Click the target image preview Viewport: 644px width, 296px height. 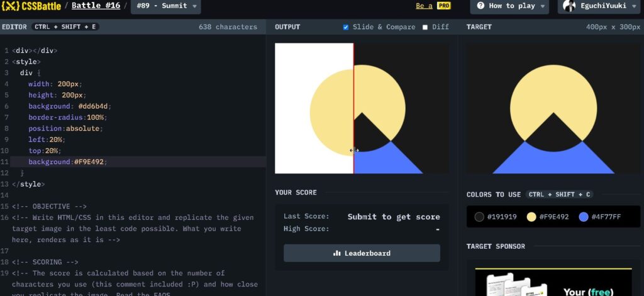pos(553,108)
